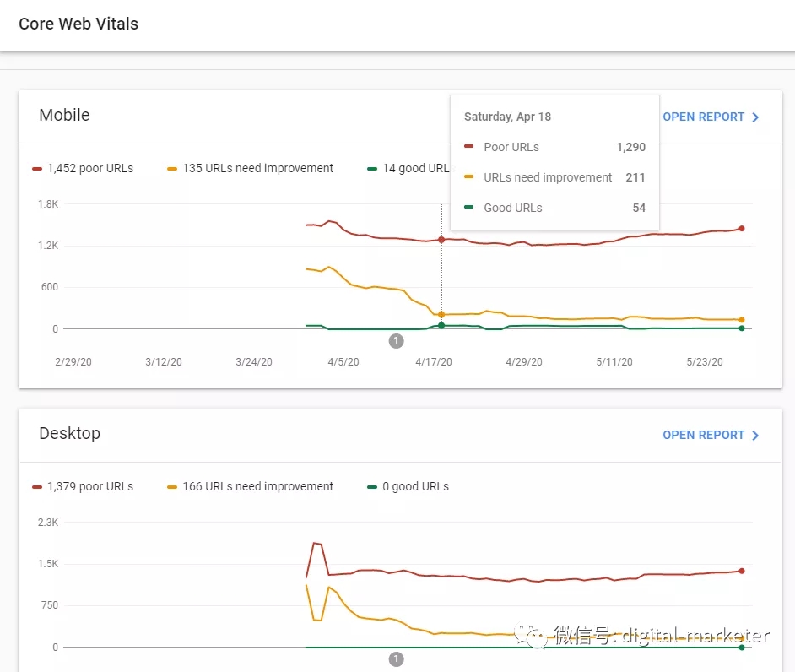
Task: Click the chevron next to Desktop OPEN REPORT
Action: pos(755,436)
